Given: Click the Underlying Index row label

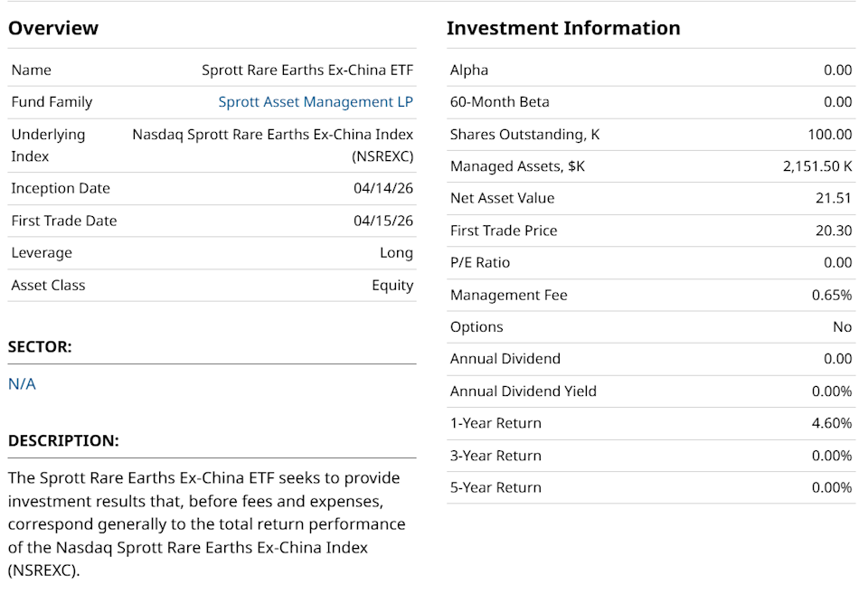Looking at the screenshot, I should click(x=48, y=145).
